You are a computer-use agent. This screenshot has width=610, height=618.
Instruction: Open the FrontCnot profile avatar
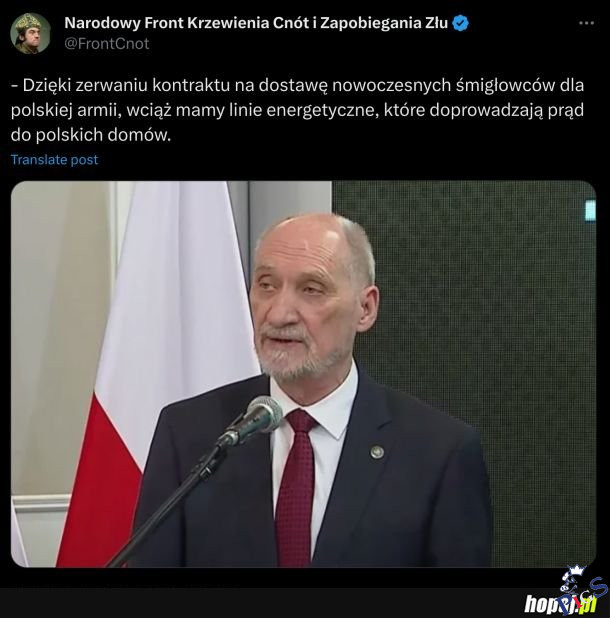pyautogui.click(x=30, y=33)
